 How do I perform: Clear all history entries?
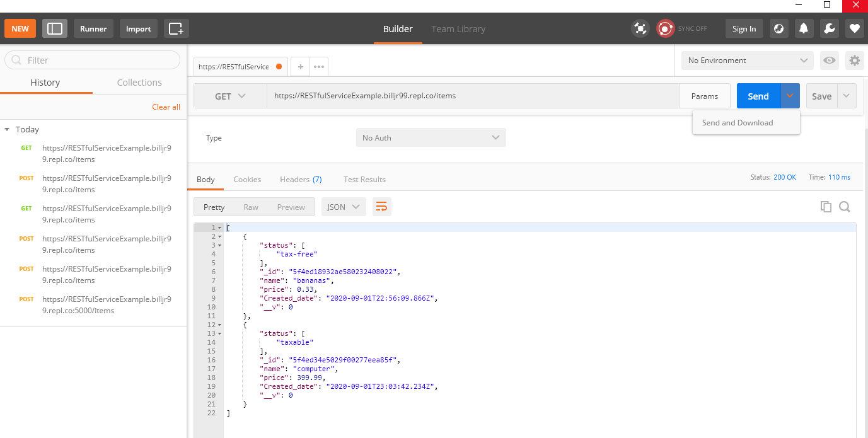point(166,107)
